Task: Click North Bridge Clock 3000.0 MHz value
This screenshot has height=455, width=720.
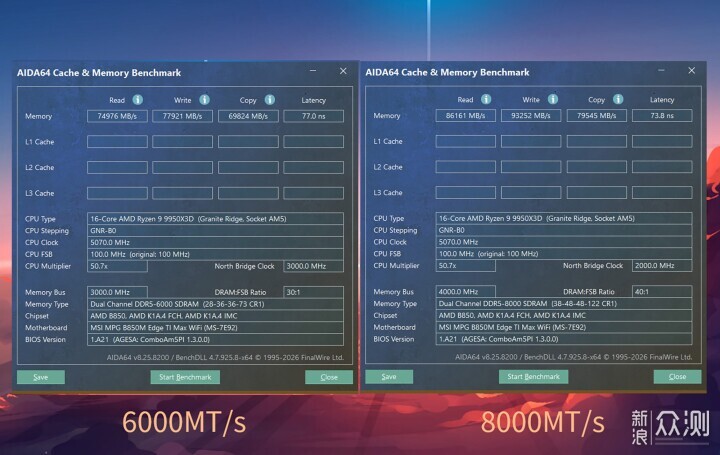Action: coord(314,266)
